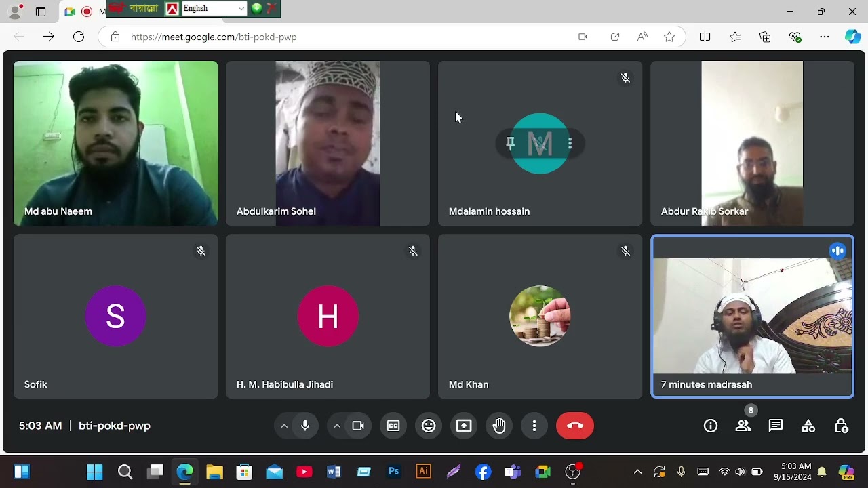Open Word from the taskbar
The width and height of the screenshot is (868, 488).
(334, 472)
